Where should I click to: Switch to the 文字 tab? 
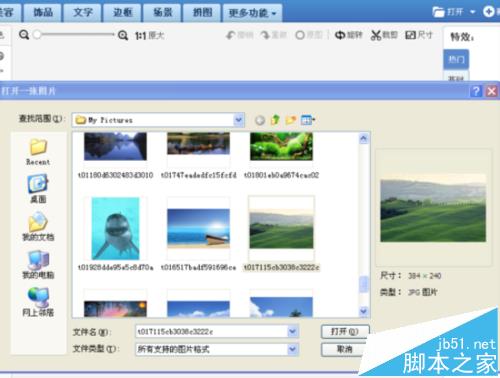[x=83, y=13]
